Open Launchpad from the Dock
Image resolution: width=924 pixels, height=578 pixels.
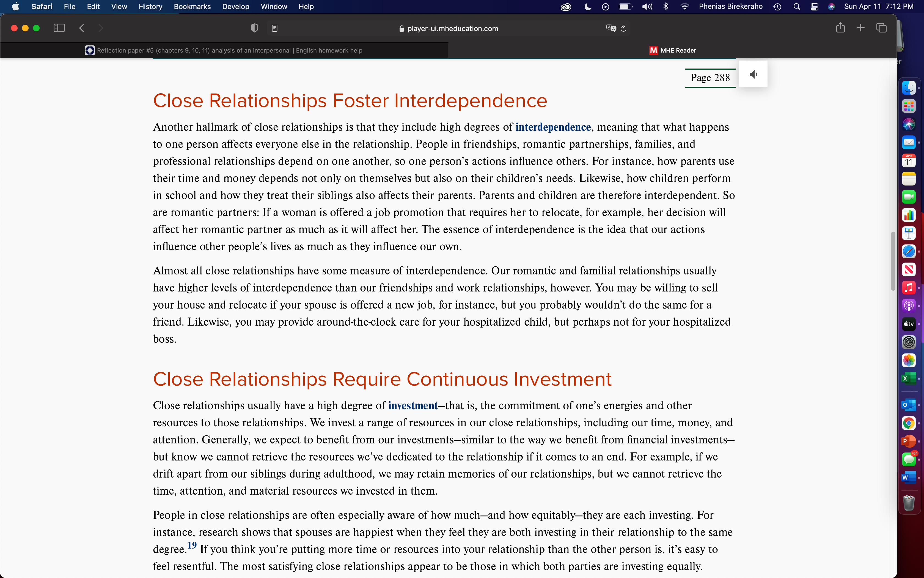point(909,106)
